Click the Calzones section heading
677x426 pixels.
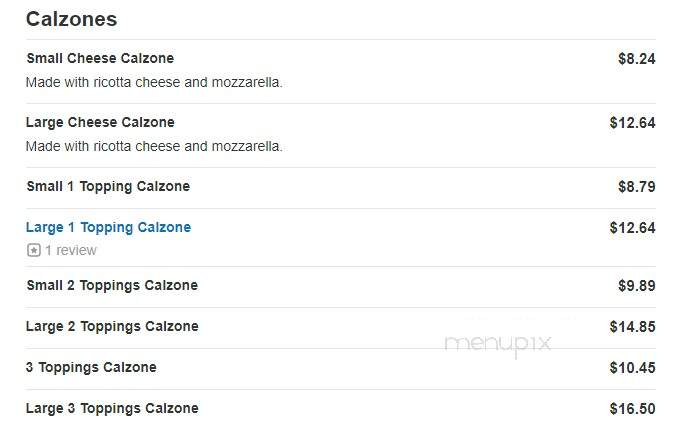pyautogui.click(x=71, y=19)
